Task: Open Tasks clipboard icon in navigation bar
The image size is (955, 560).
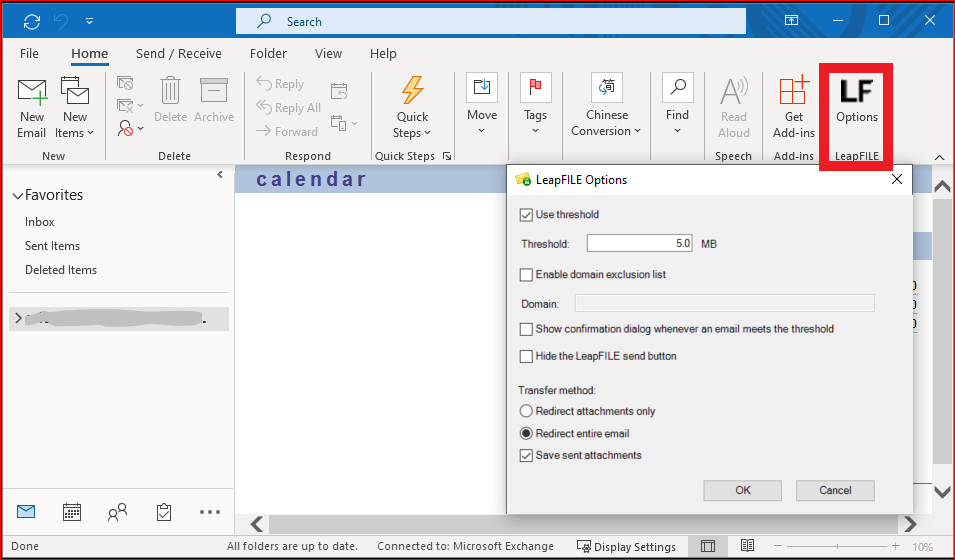Action: click(x=164, y=512)
